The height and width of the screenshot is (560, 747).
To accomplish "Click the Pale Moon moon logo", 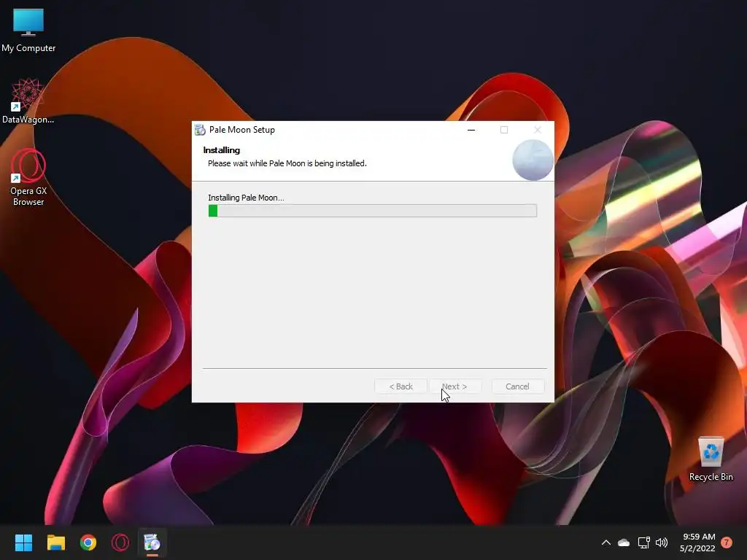I will click(533, 160).
